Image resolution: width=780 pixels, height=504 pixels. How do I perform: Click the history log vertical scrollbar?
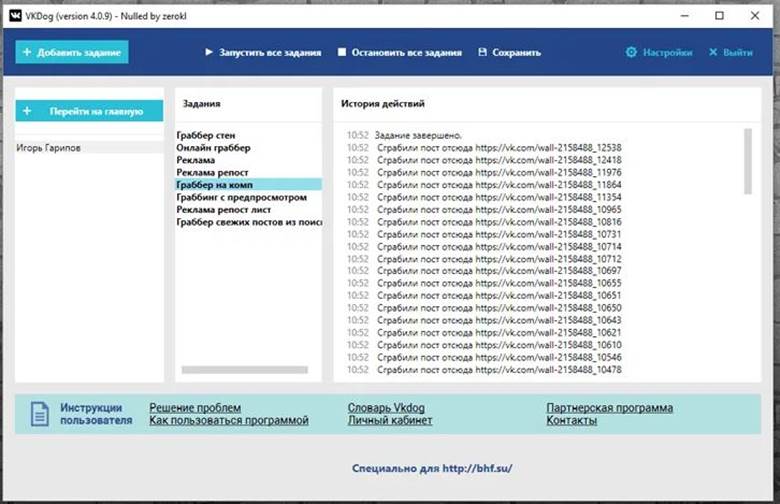(748, 160)
